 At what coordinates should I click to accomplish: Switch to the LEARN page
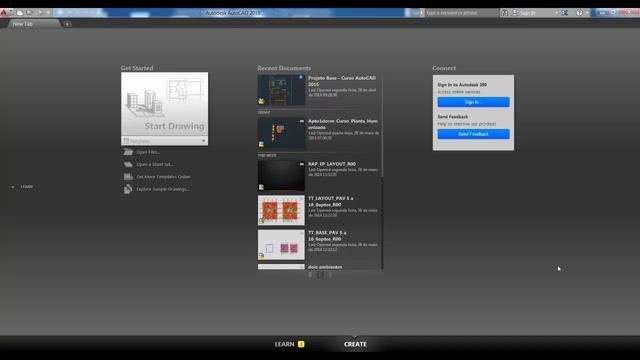pyautogui.click(x=284, y=344)
